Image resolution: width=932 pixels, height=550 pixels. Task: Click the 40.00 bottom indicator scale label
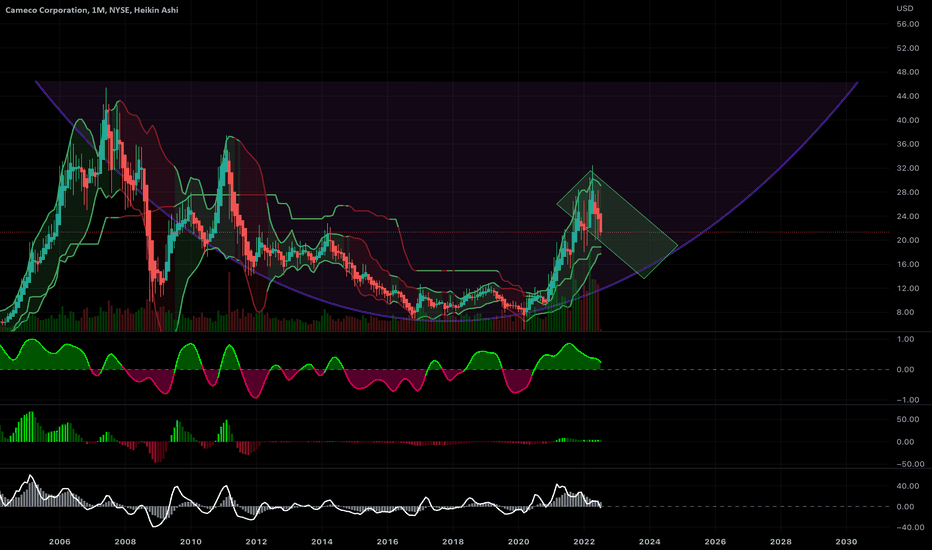pyautogui.click(x=908, y=486)
